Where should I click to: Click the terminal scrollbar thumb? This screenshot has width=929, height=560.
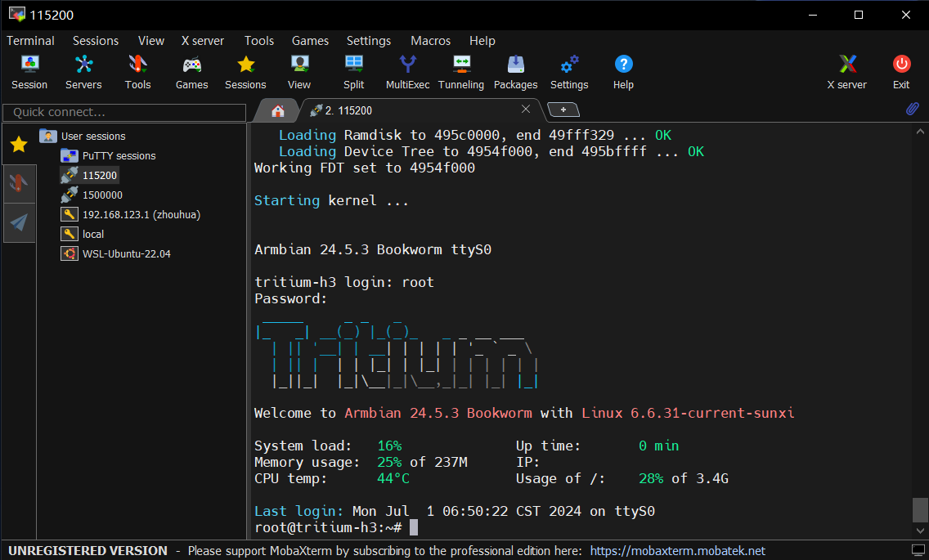click(x=920, y=509)
